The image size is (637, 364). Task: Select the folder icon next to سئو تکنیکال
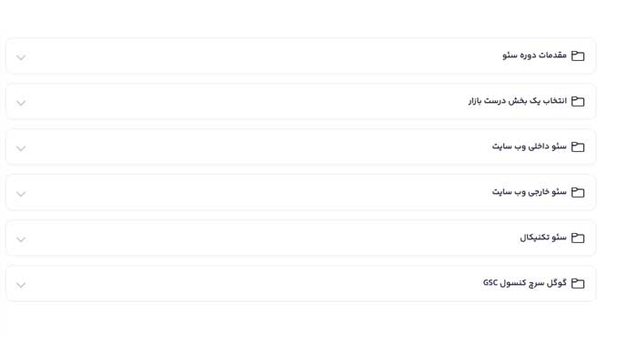(x=578, y=238)
